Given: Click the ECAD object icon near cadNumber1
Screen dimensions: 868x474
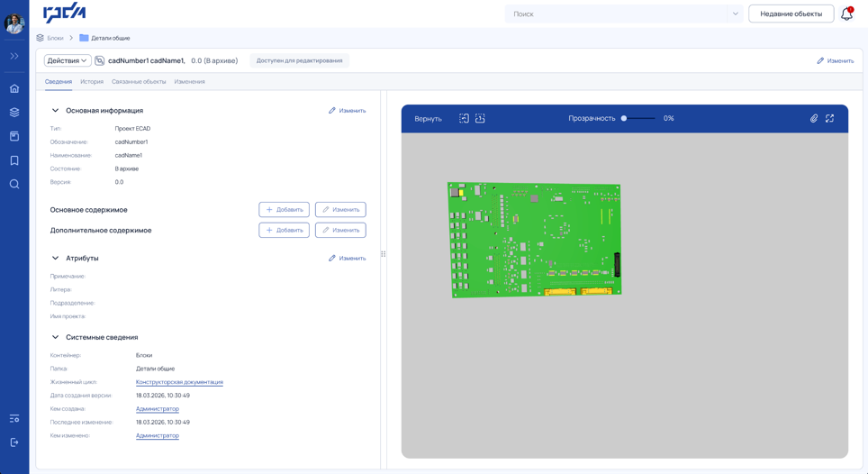Looking at the screenshot, I should click(x=100, y=60).
